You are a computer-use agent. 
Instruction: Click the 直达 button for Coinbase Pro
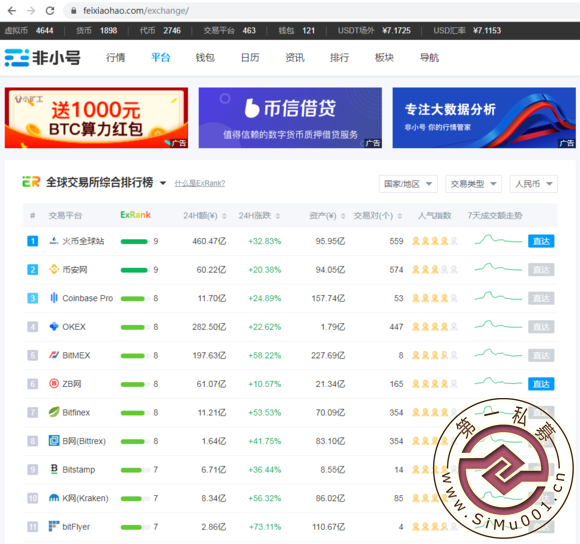(x=541, y=298)
